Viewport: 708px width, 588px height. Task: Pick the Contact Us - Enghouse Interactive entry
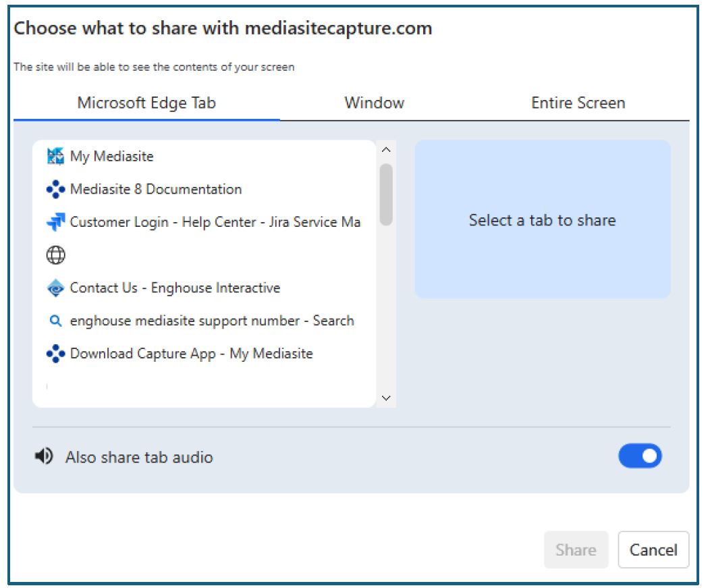(x=175, y=288)
